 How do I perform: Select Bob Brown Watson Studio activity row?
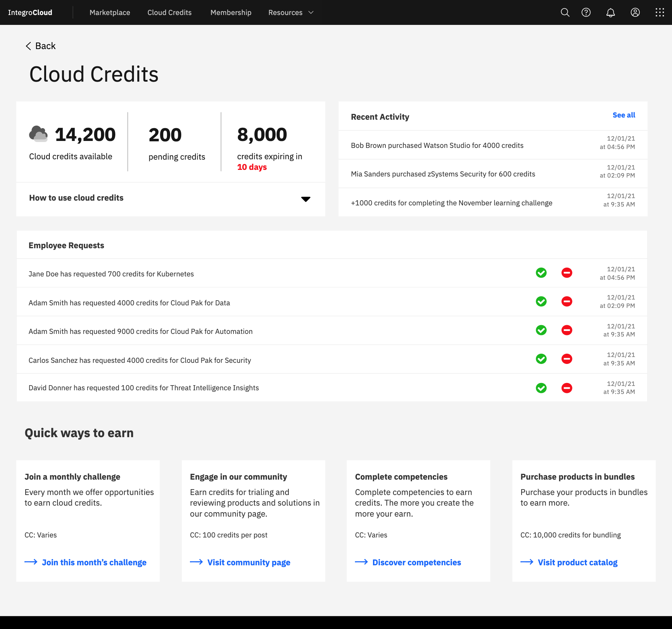pyautogui.click(x=493, y=145)
